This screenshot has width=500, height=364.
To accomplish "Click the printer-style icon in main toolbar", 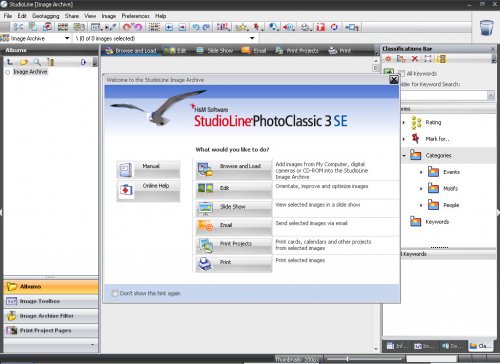I will pos(305,27).
